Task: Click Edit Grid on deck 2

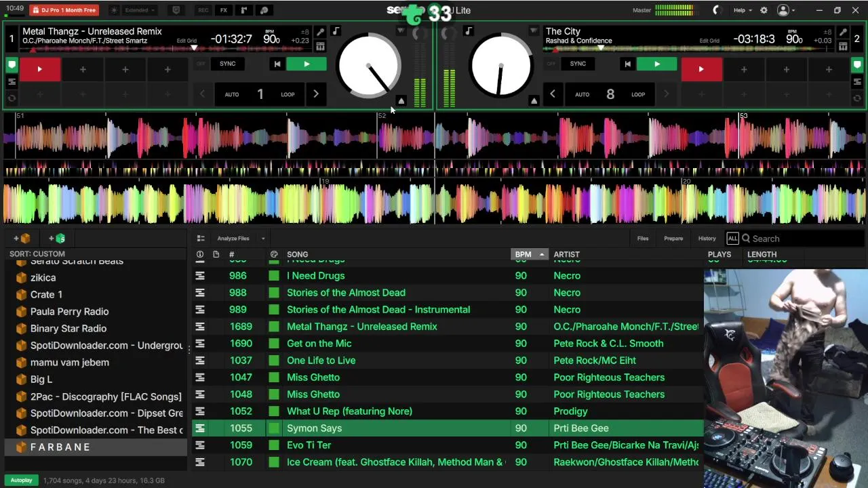Action: pyautogui.click(x=709, y=41)
